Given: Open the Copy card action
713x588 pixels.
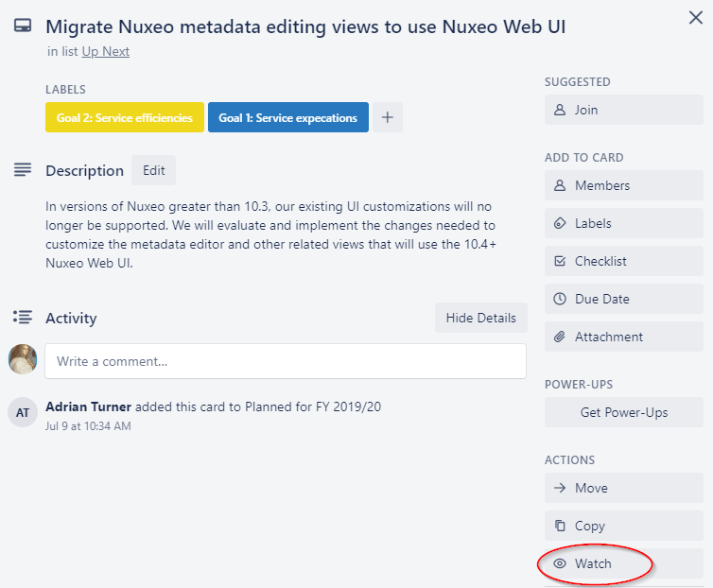Looking at the screenshot, I should click(x=624, y=526).
